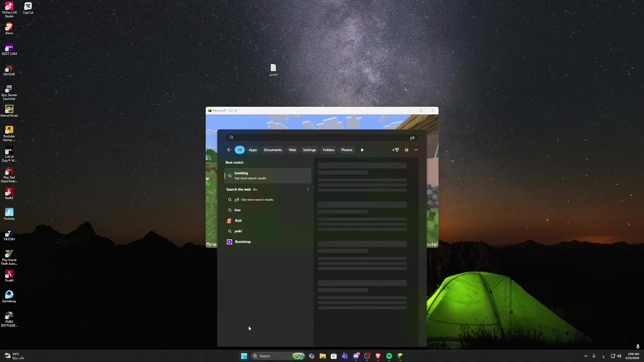Screen dimensions: 644x362
Task: Switch to the Settings search filter
Action: tap(309, 150)
